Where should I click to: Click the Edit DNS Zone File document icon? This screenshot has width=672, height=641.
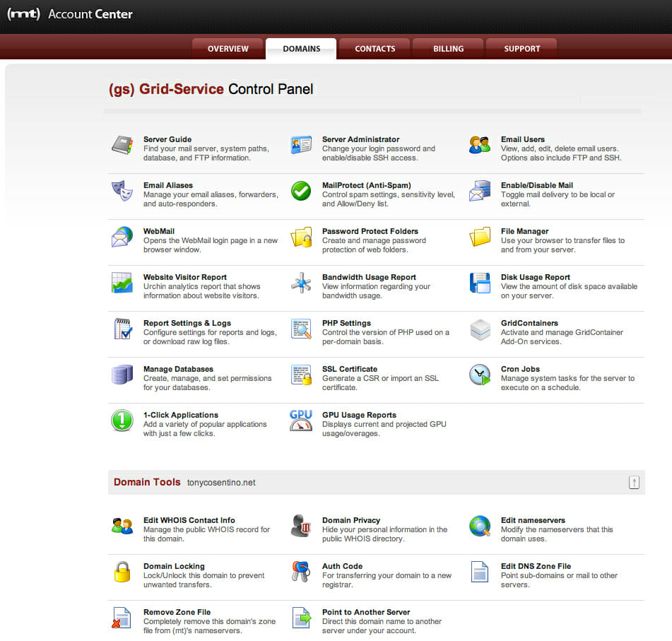(480, 572)
